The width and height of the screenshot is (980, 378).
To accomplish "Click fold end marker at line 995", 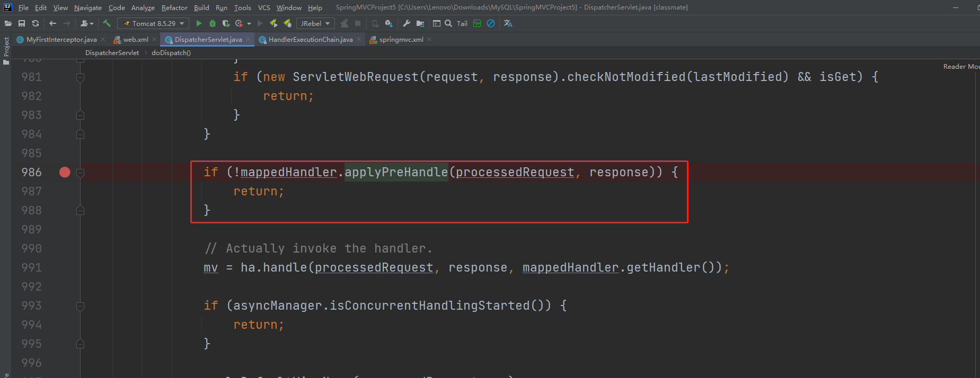I will [x=80, y=344].
